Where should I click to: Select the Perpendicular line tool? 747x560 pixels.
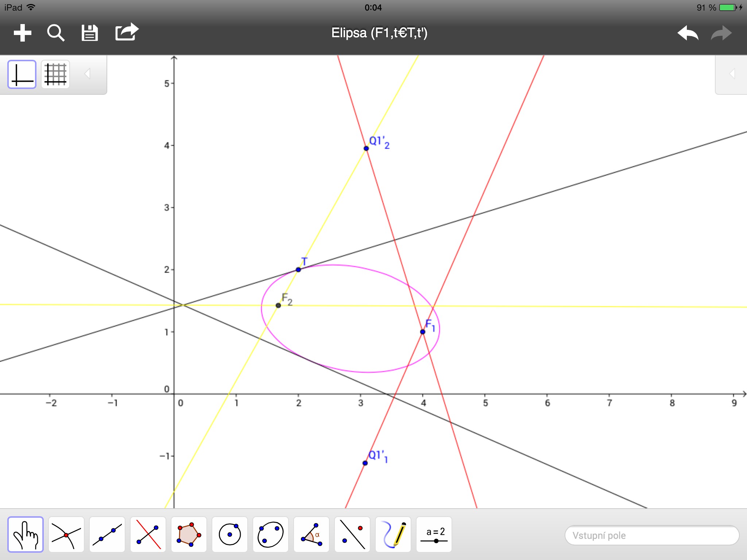pyautogui.click(x=148, y=534)
